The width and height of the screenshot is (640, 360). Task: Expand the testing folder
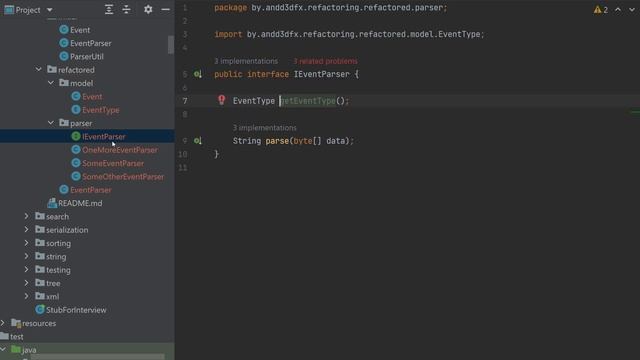pos(27,270)
